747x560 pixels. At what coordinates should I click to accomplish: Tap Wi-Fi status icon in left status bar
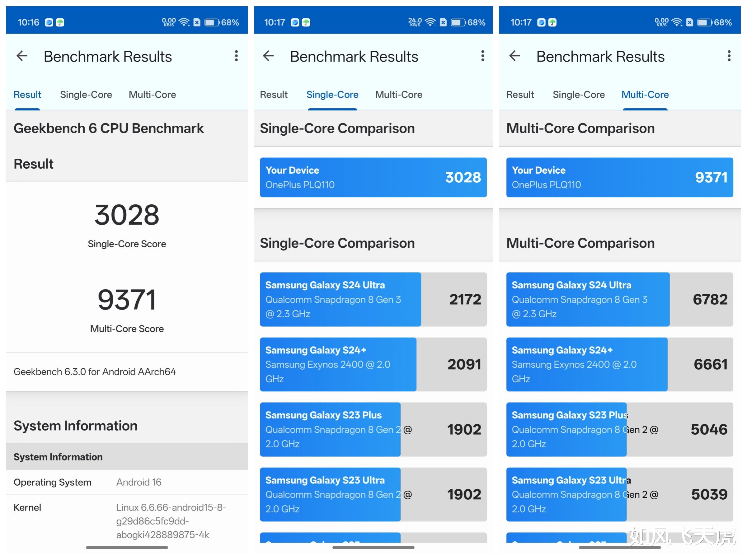[x=184, y=23]
